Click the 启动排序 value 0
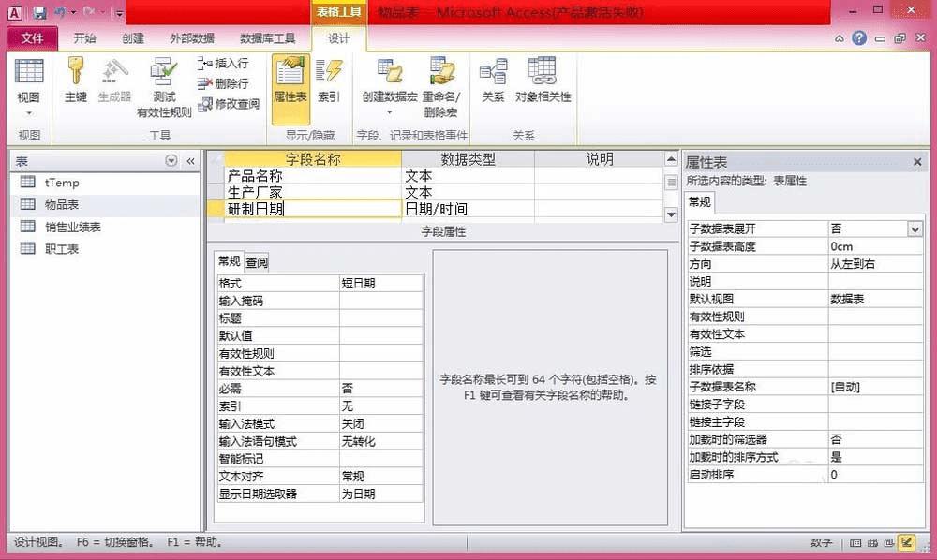This screenshot has width=937, height=560. (x=875, y=475)
